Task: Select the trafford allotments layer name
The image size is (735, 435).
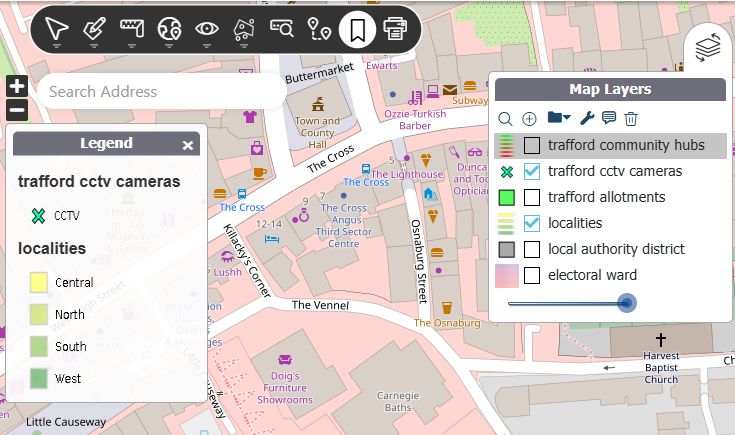Action: click(607, 197)
